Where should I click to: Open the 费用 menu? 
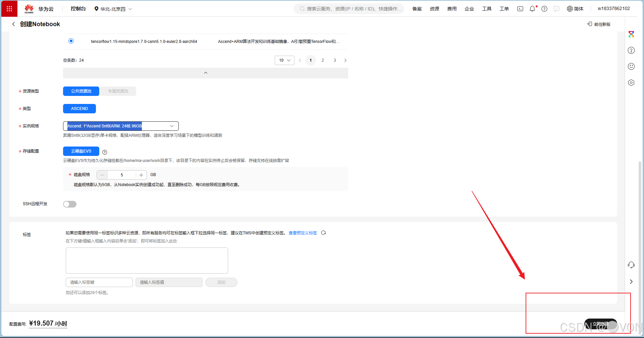452,9
